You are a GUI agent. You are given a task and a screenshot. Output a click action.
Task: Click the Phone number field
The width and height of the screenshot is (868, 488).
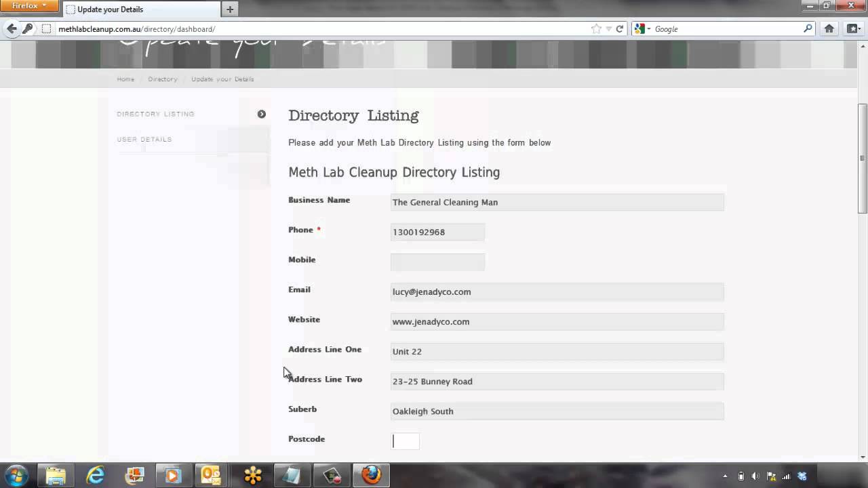point(437,232)
